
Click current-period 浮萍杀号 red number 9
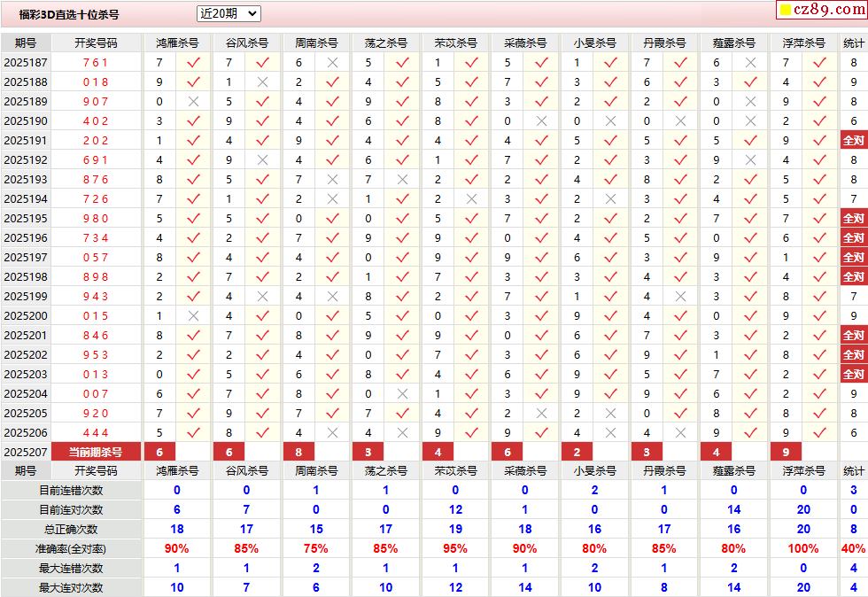786,452
